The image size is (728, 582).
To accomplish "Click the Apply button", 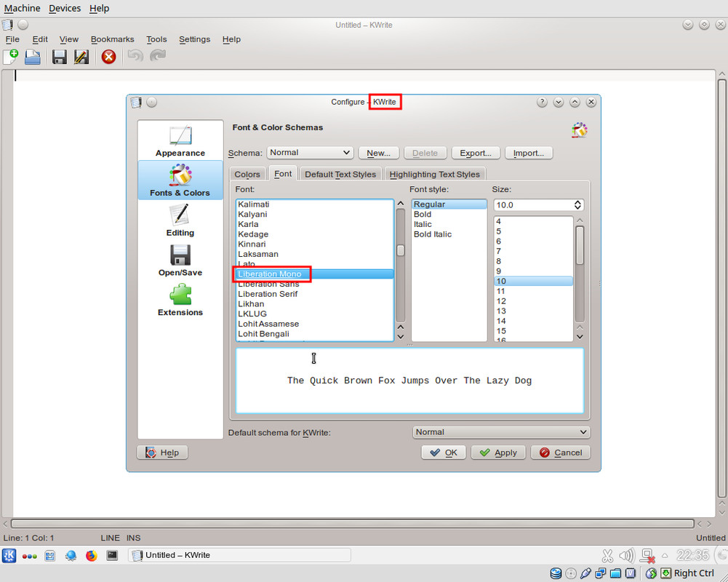I will point(498,453).
